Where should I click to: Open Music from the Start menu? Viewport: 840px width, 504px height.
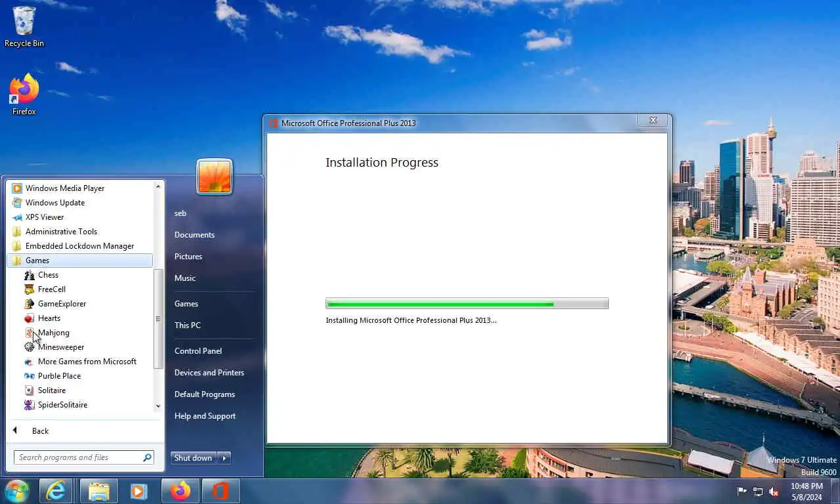click(x=185, y=278)
